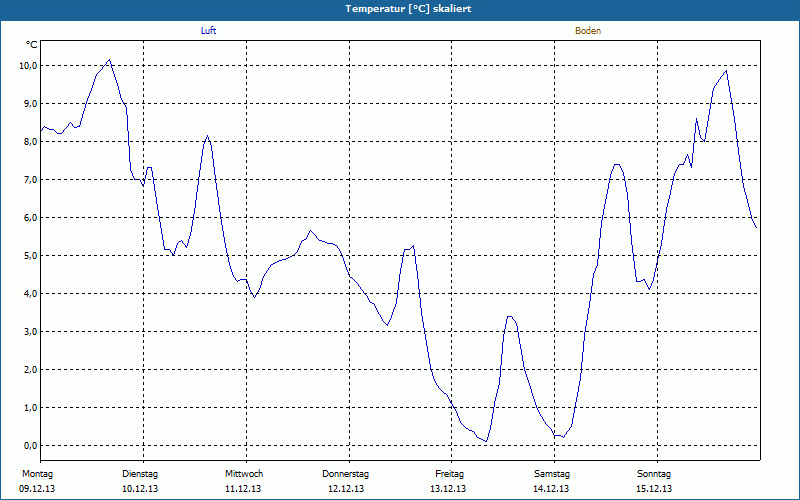
Task: Click the 0,0 y-axis value
Action: point(31,445)
